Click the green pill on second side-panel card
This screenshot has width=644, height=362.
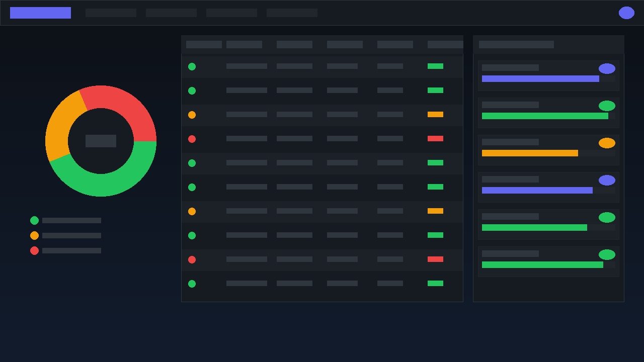tap(607, 106)
